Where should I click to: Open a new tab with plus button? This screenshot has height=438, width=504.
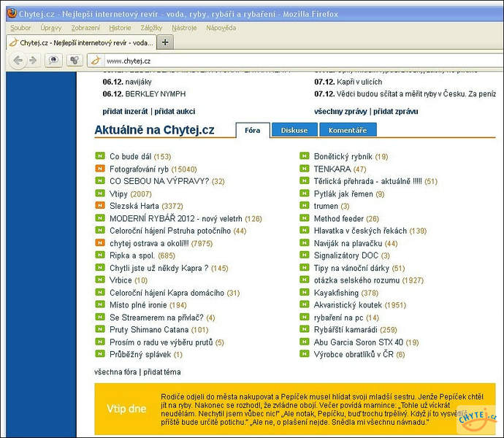pos(165,42)
